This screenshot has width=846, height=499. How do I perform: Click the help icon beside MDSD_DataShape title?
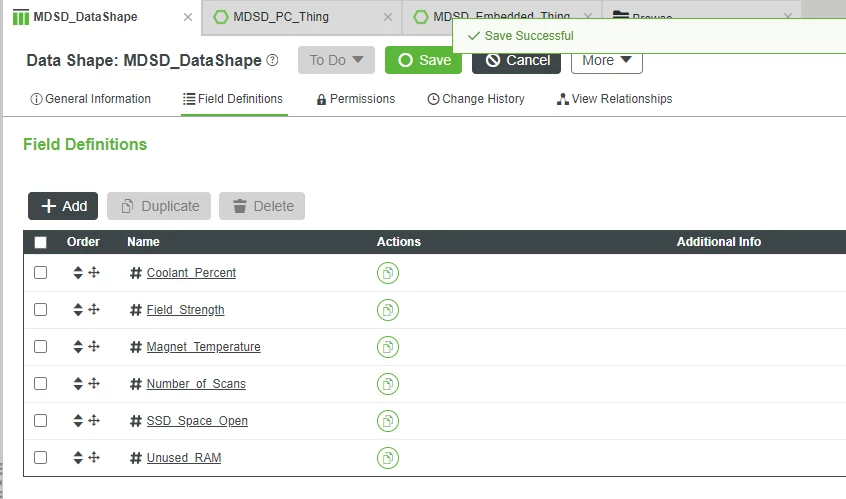click(x=272, y=60)
